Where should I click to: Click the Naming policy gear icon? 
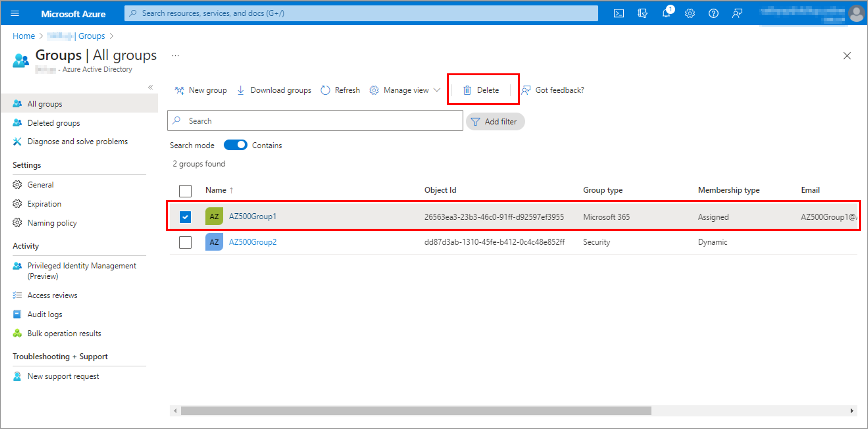click(17, 223)
